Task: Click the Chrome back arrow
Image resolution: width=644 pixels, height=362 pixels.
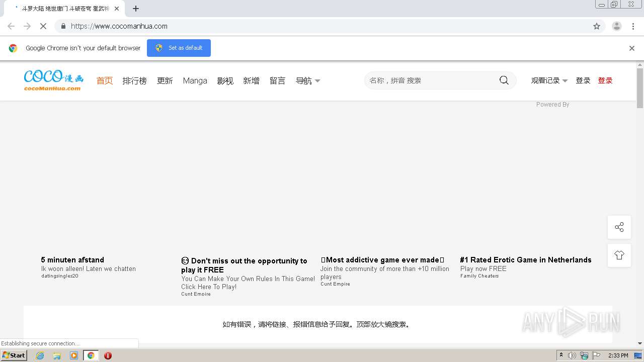Action: (11, 26)
